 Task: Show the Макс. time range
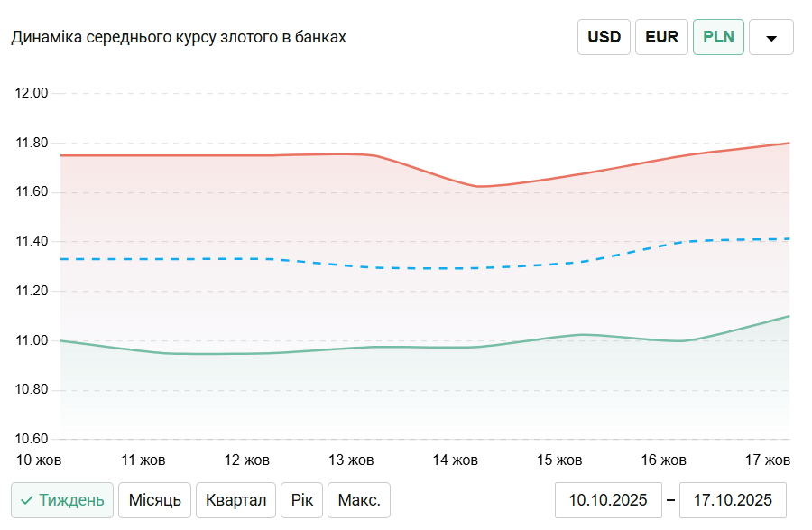[359, 500]
